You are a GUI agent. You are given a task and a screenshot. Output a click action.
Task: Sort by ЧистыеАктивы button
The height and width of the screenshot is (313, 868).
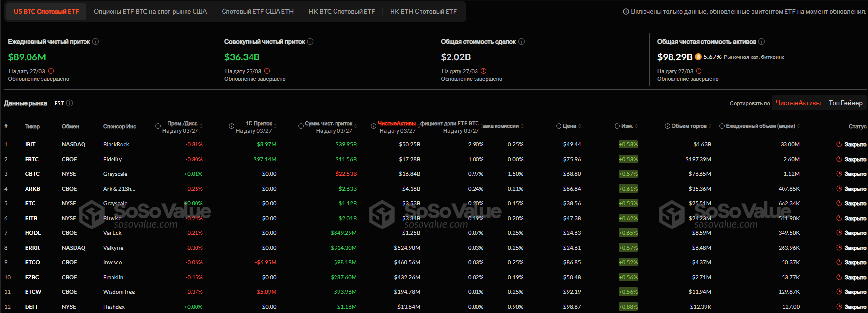point(798,103)
